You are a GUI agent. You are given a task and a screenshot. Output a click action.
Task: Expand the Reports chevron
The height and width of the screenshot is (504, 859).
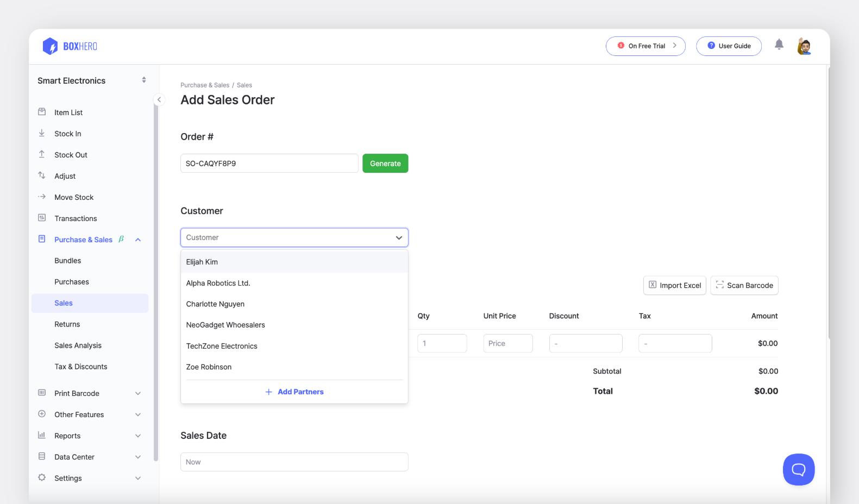(138, 436)
